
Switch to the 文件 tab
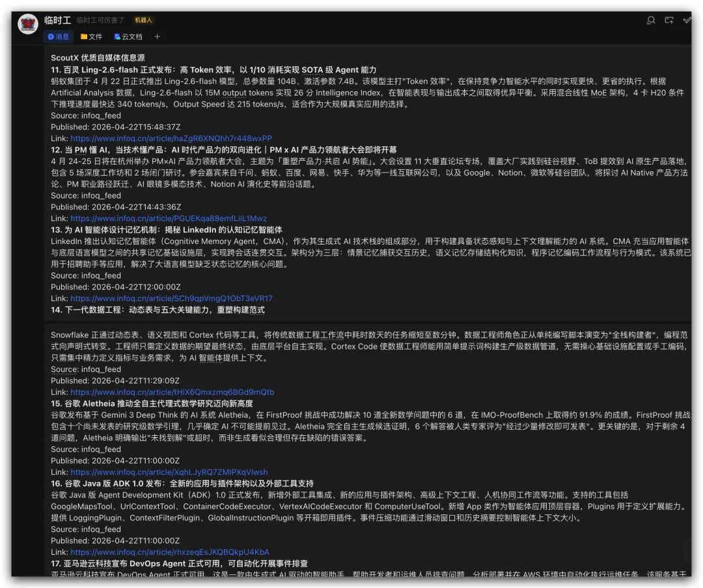(x=91, y=36)
